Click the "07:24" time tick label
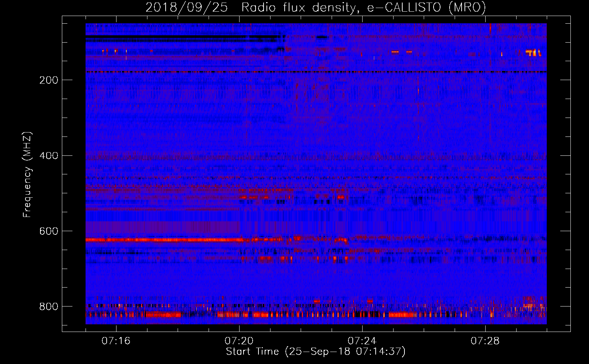Image resolution: width=589 pixels, height=364 pixels. pyautogui.click(x=362, y=341)
